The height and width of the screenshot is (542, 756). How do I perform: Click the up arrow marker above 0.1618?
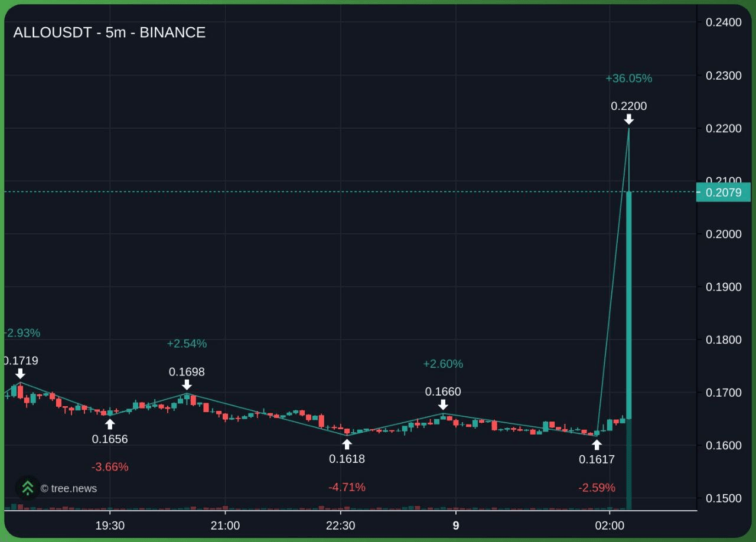[x=347, y=444]
